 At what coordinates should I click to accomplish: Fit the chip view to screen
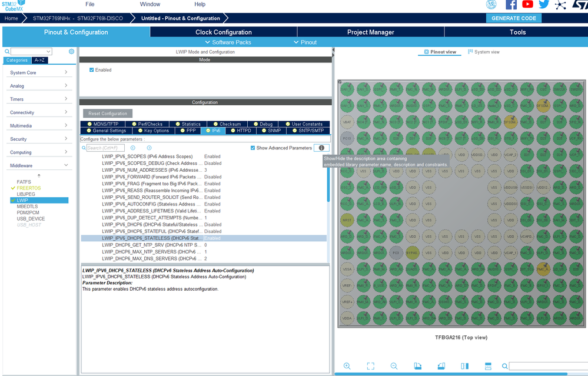[370, 366]
